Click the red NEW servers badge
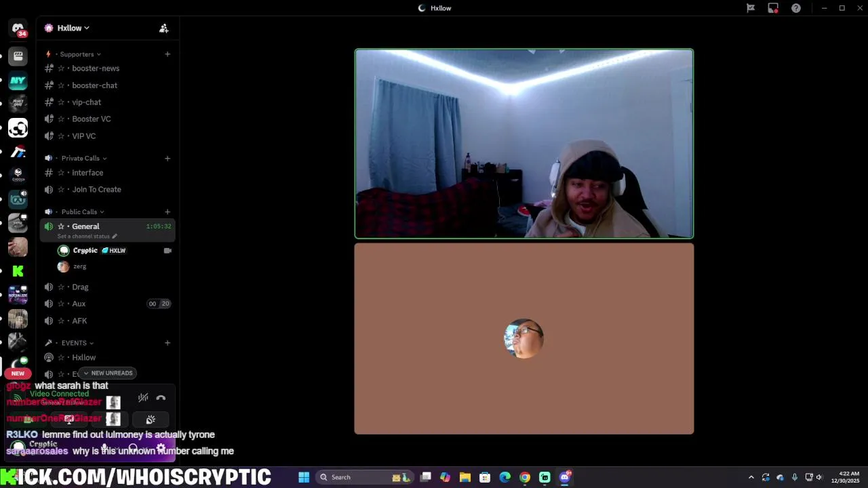Screen dimensions: 868x488 (18, 373)
